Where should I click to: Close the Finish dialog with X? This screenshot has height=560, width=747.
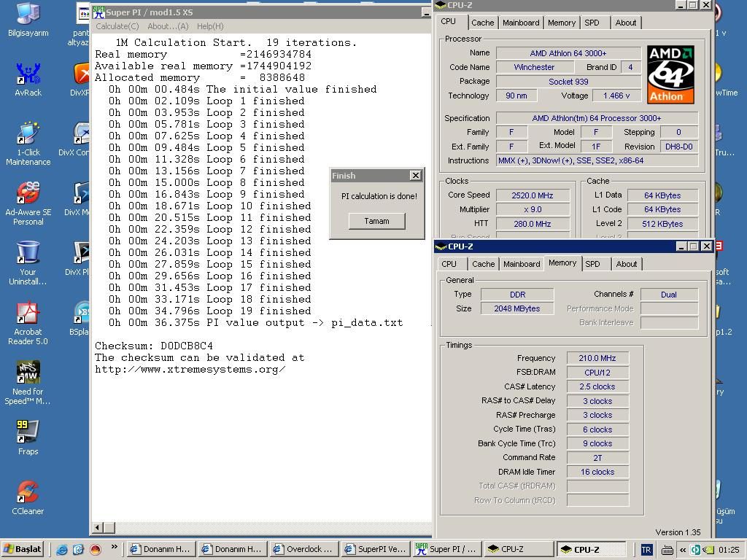(x=415, y=175)
